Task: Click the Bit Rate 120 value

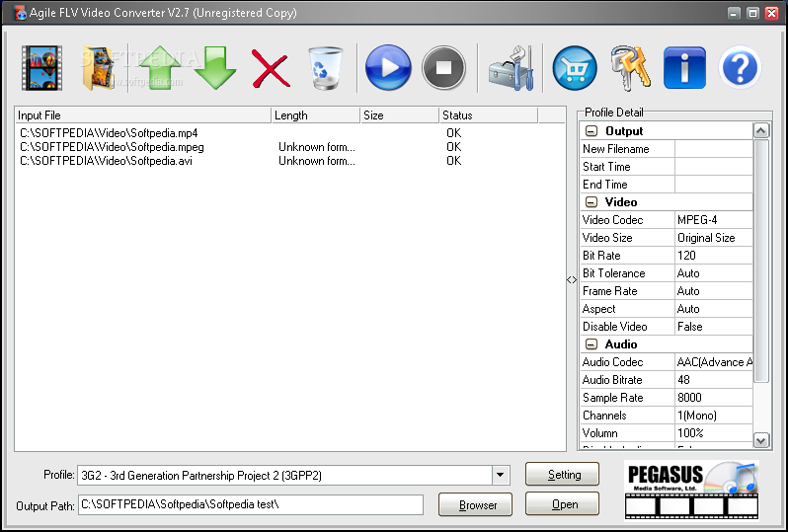Action: tap(714, 256)
